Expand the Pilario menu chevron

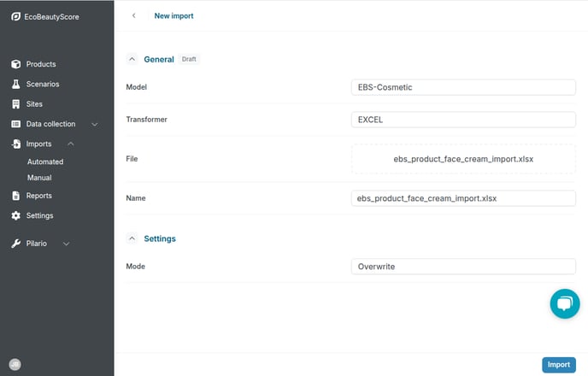[67, 244]
